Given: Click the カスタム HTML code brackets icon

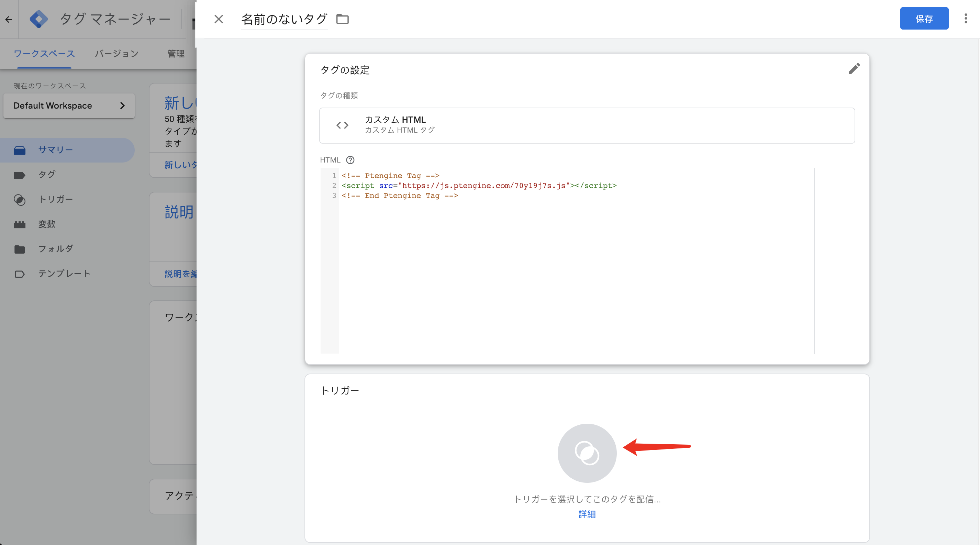Looking at the screenshot, I should click(x=342, y=125).
